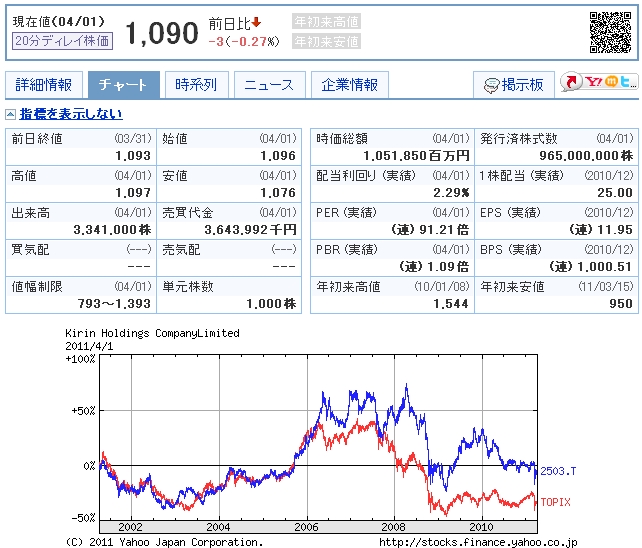This screenshot has height=548, width=642.
Task: Open the 詳細情報 tab
Action: pyautogui.click(x=44, y=85)
